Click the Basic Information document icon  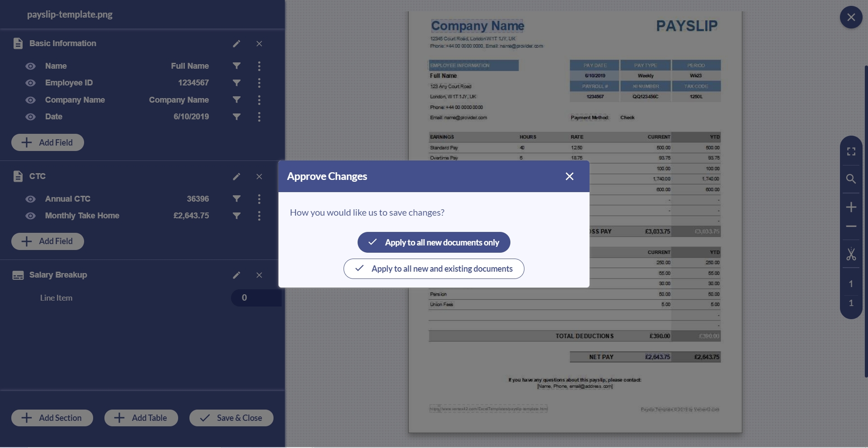coord(18,43)
